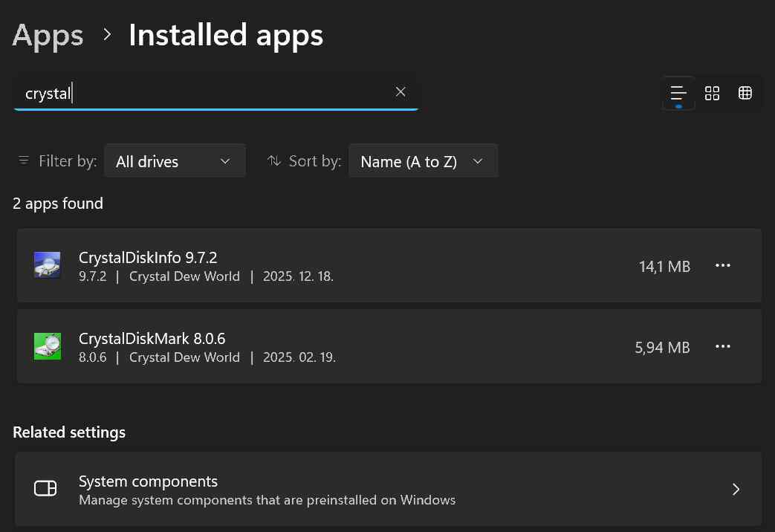
Task: Click the Filter by icon
Action: tap(24, 160)
